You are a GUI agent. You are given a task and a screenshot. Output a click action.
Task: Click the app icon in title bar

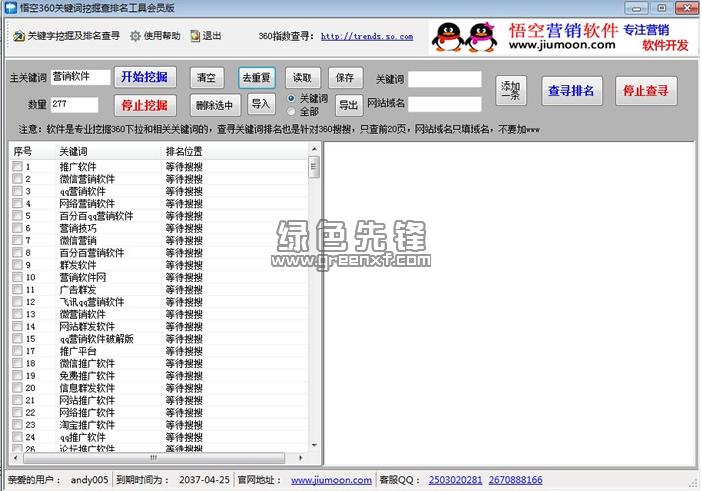tap(10, 8)
